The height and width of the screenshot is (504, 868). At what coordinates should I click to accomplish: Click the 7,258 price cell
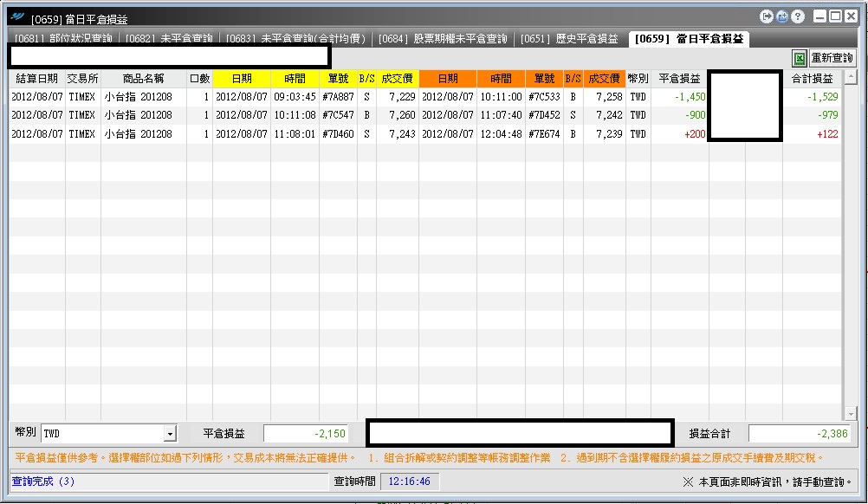point(605,97)
